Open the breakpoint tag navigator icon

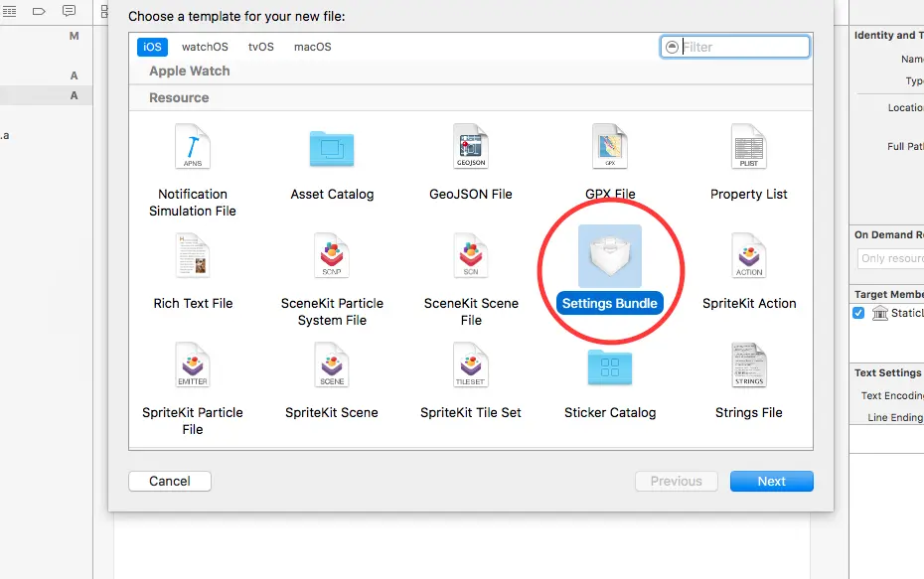(39, 11)
